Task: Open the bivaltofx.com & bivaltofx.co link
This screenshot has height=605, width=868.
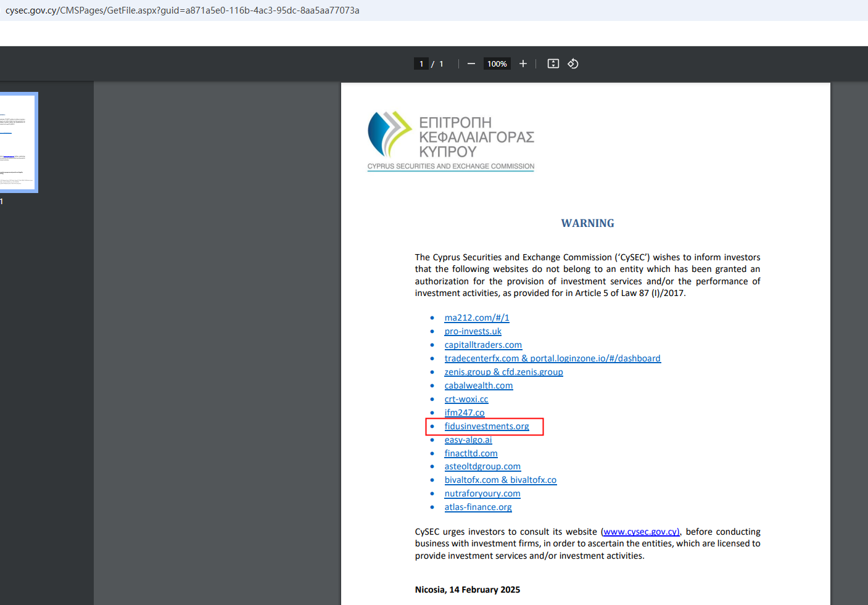Action: click(x=500, y=480)
